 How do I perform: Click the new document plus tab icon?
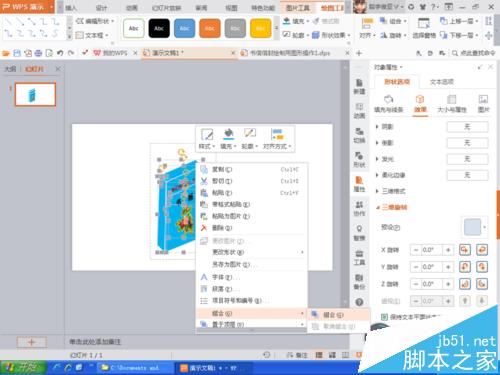pyautogui.click(x=359, y=53)
